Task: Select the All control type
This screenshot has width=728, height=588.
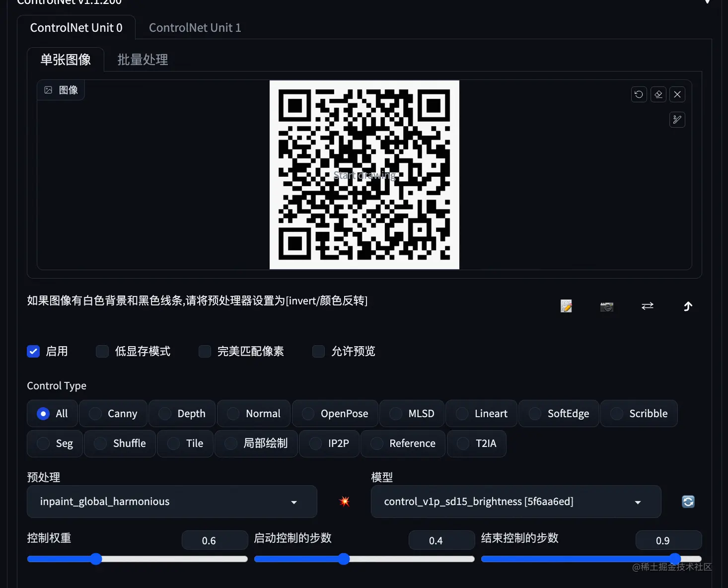Action: pyautogui.click(x=52, y=414)
